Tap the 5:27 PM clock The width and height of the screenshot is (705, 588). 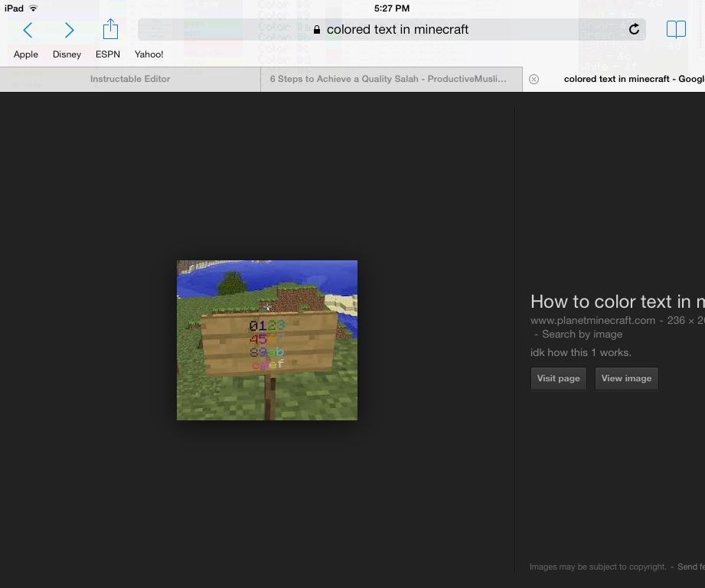[392, 8]
